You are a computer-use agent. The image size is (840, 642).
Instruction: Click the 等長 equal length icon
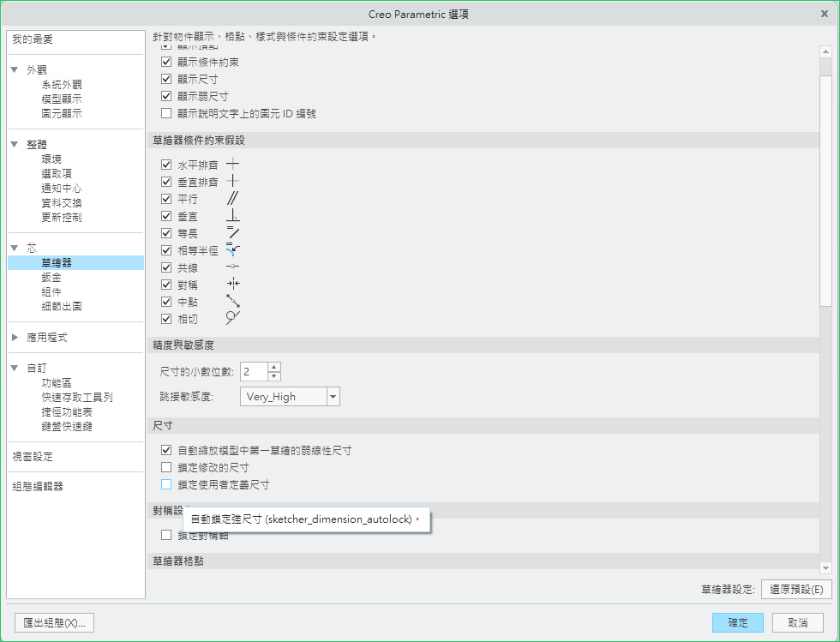point(232,233)
